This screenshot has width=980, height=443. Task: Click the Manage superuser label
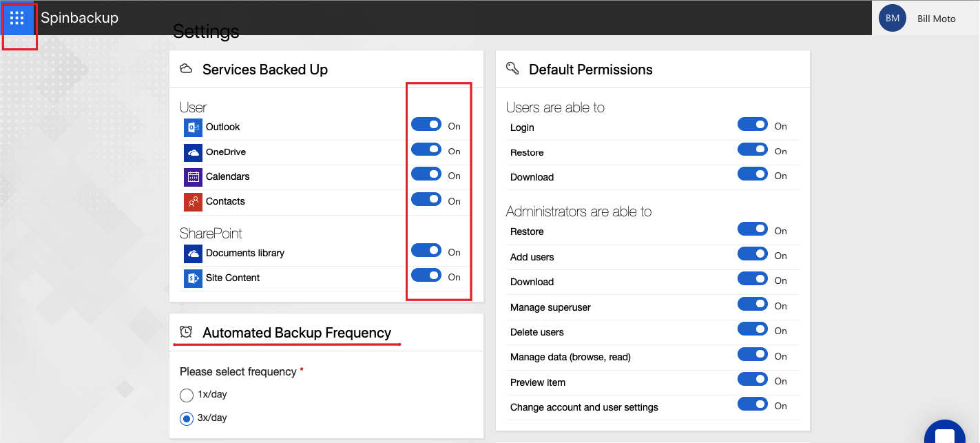click(550, 307)
